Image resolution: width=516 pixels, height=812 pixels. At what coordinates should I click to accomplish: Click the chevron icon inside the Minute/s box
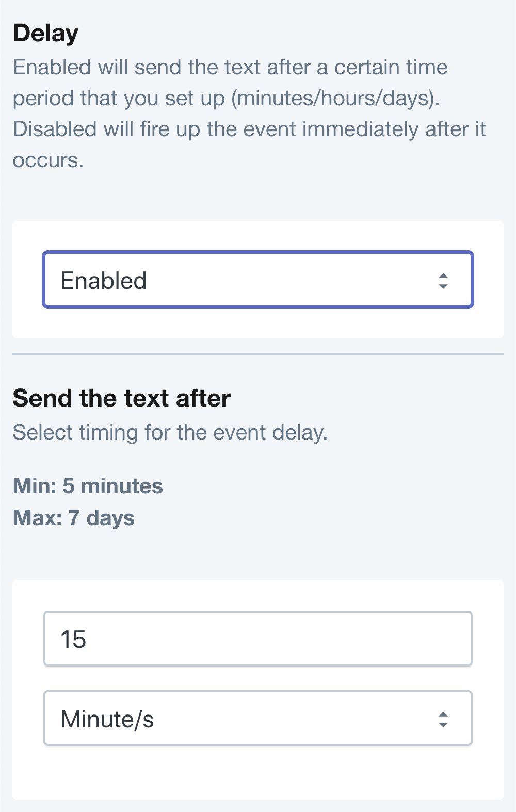point(444,718)
